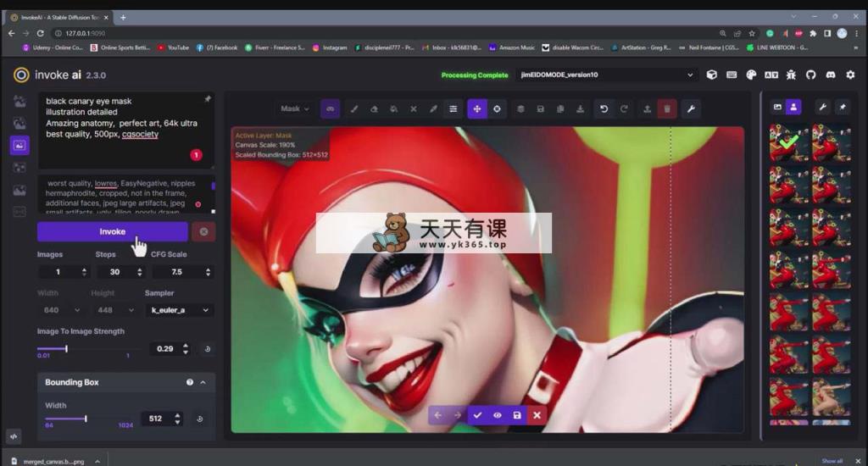Upload an image to the canvas
Viewport: 868px width, 466px height.
pyautogui.click(x=647, y=109)
